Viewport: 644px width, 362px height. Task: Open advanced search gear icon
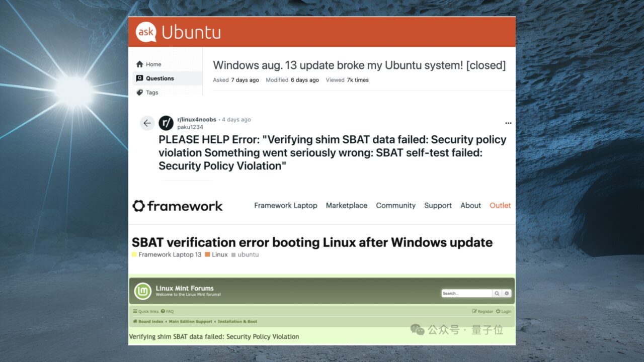tap(507, 293)
